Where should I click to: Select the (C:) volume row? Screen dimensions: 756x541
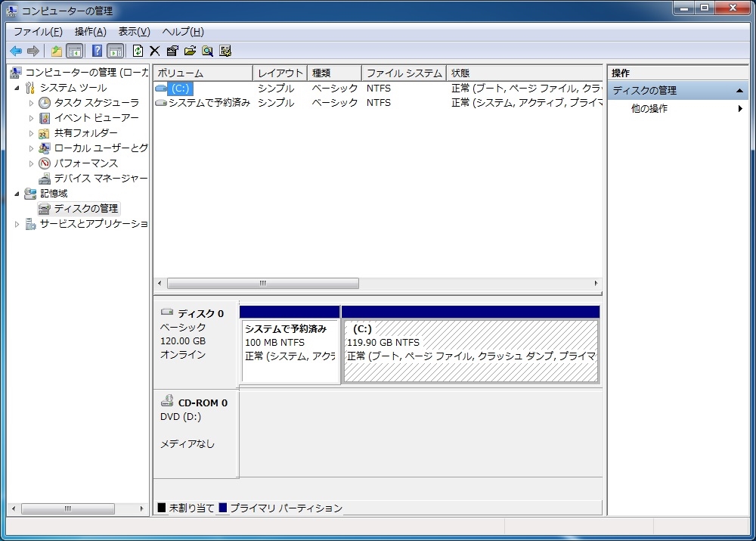[x=378, y=89]
